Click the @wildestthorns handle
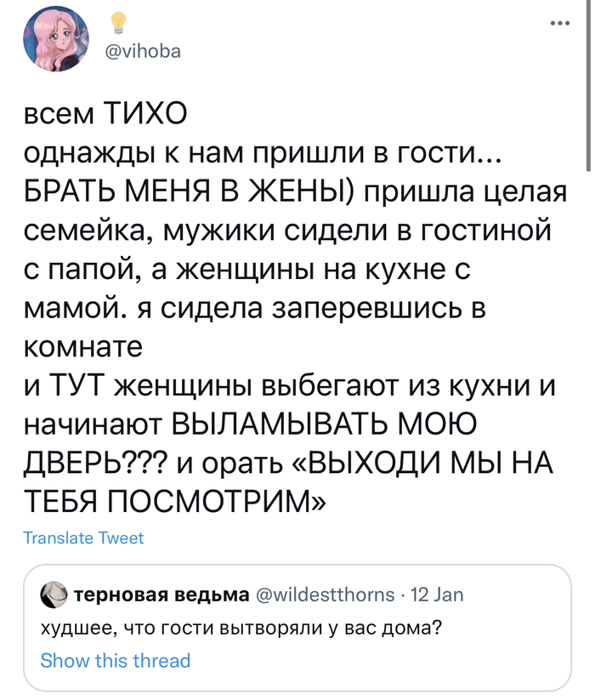 pyautogui.click(x=326, y=594)
